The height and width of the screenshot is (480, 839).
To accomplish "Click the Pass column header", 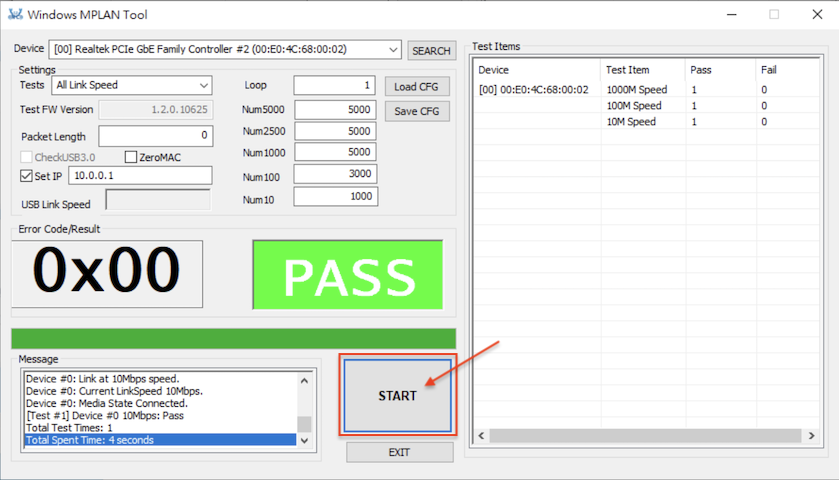I will point(720,70).
